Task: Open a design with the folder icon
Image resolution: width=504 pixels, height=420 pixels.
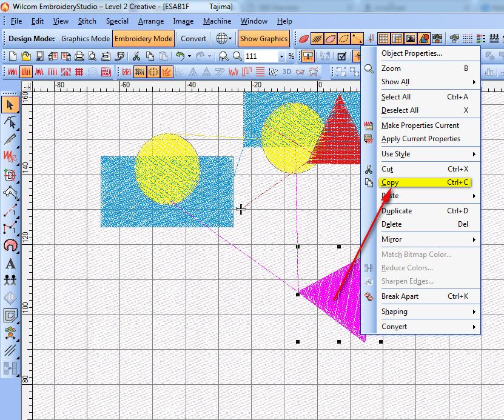Action: pos(26,56)
